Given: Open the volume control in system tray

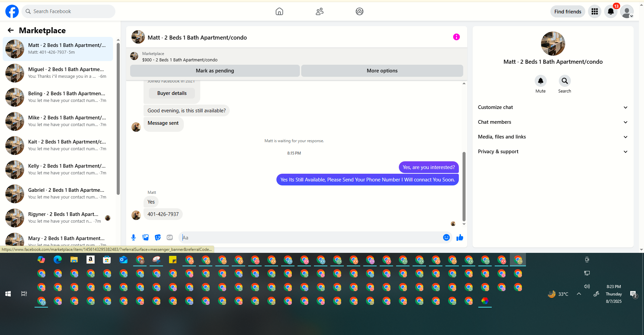Looking at the screenshot, I should [x=587, y=286].
